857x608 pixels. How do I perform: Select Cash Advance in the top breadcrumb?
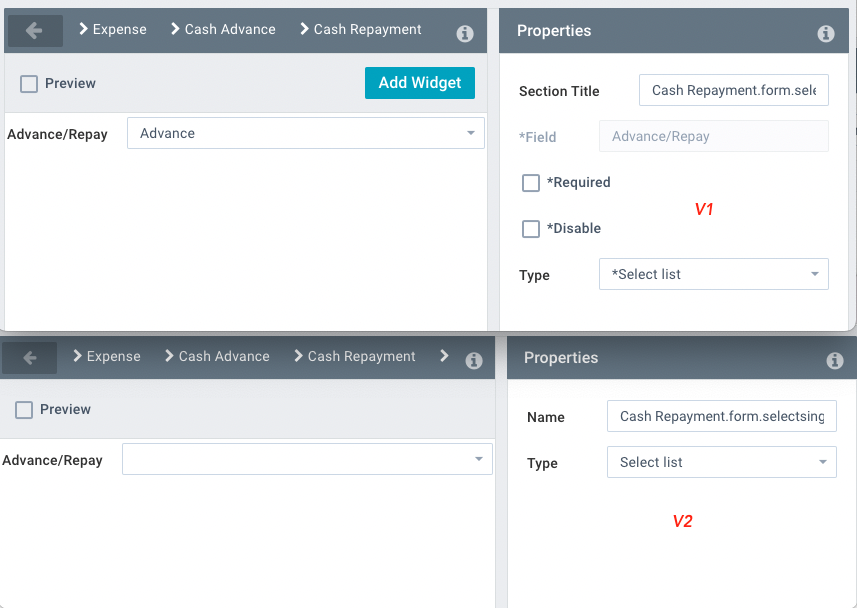229,29
